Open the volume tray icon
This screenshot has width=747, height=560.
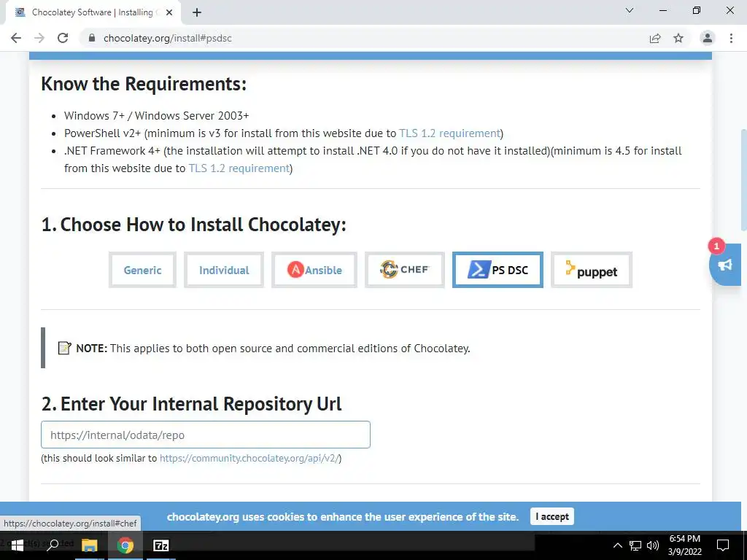coord(653,545)
